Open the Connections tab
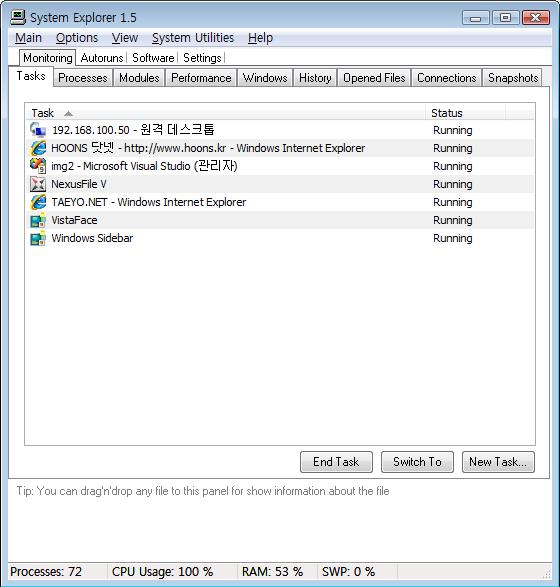The width and height of the screenshot is (560, 587). tap(447, 78)
